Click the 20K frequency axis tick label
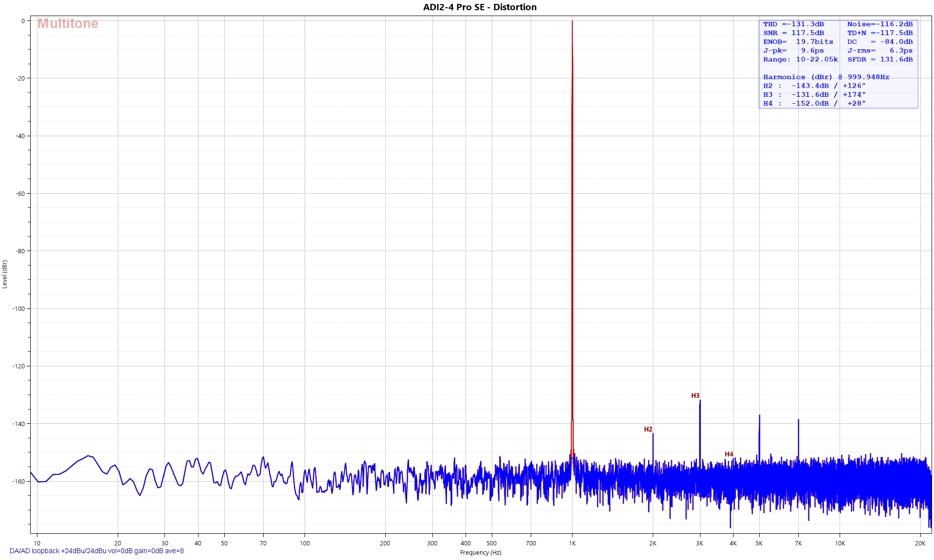Viewport: 934px width, 560px height. [x=920, y=543]
